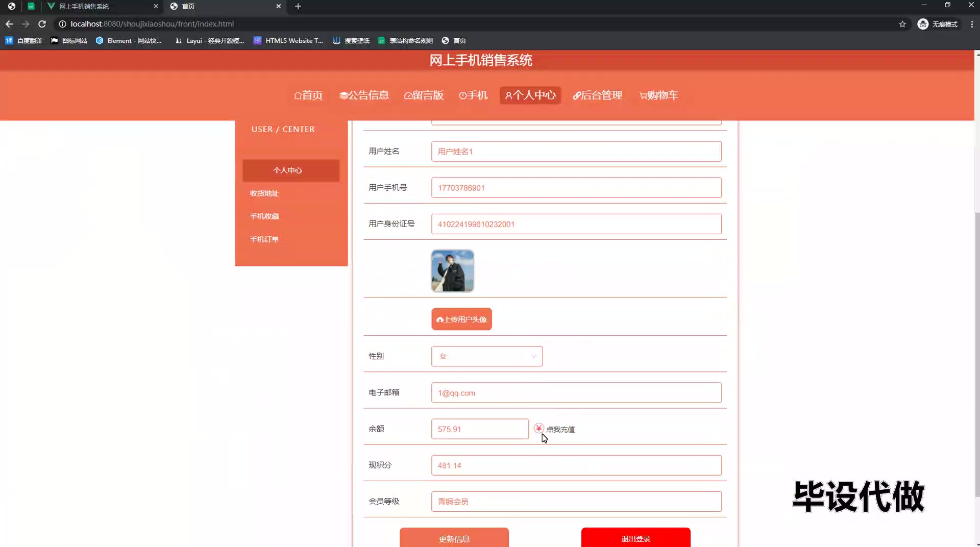Click 点我充值 recharge link

click(560, 430)
